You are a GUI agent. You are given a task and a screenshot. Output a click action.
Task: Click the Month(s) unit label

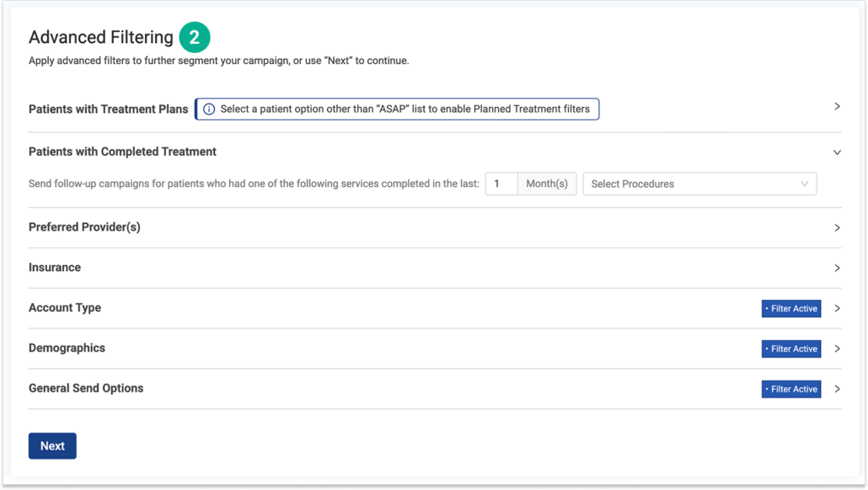coord(547,184)
